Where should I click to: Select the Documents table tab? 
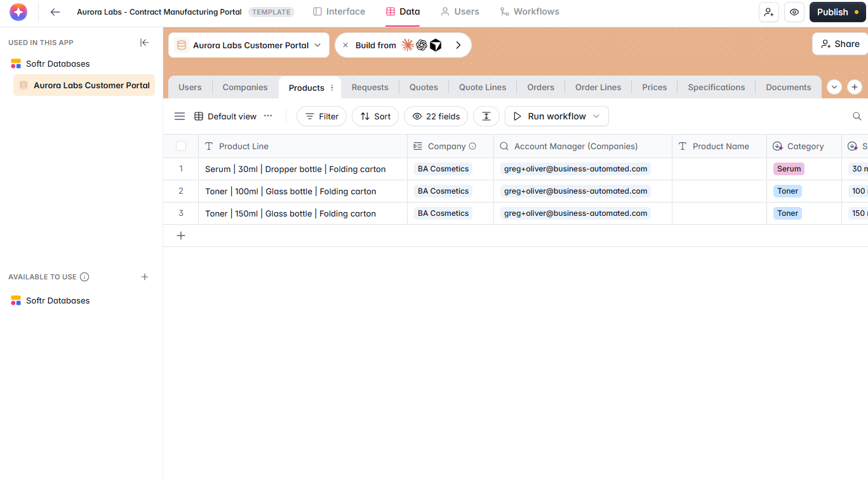[x=788, y=87]
